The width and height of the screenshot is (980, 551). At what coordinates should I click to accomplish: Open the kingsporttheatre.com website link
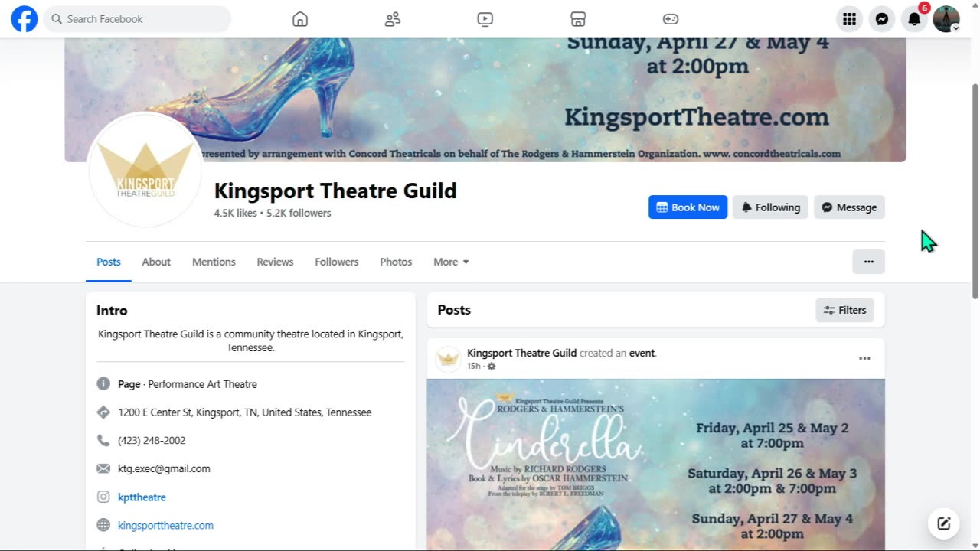165,525
